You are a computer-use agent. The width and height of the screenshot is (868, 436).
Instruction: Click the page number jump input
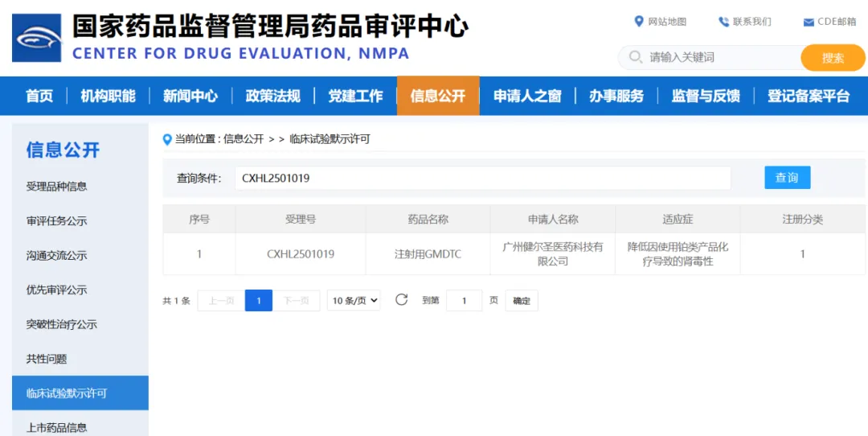click(x=464, y=301)
